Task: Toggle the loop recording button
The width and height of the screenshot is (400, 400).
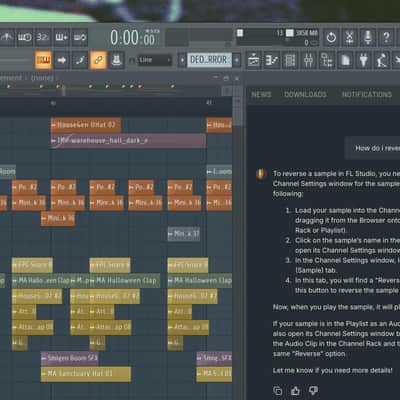Action: 80,37
